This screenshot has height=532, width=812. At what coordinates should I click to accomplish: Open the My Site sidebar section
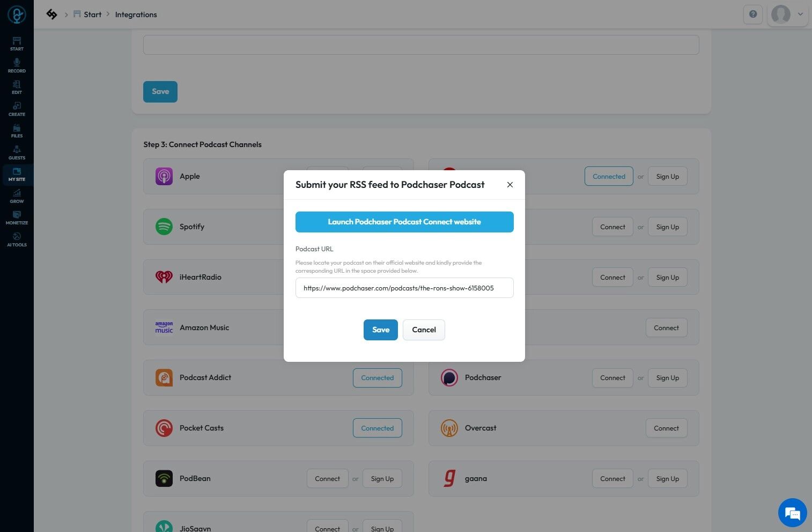(x=17, y=174)
